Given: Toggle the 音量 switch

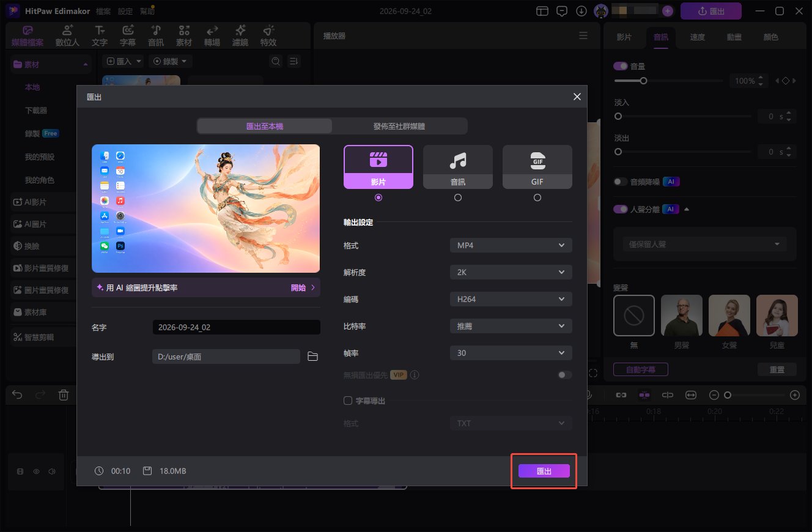Looking at the screenshot, I should click(x=621, y=65).
